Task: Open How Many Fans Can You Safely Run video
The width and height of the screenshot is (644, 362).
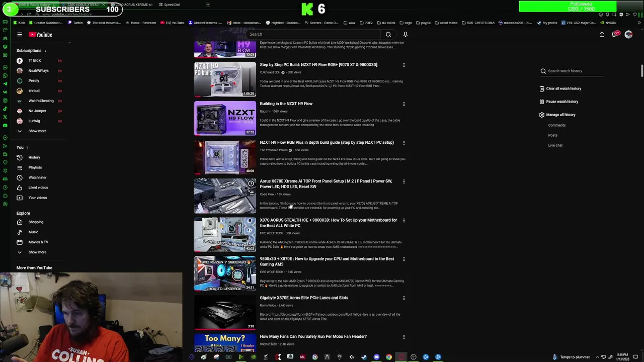Action: (313, 337)
